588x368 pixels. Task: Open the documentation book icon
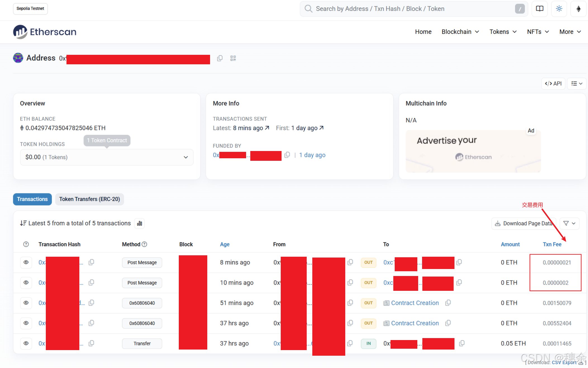(x=539, y=9)
